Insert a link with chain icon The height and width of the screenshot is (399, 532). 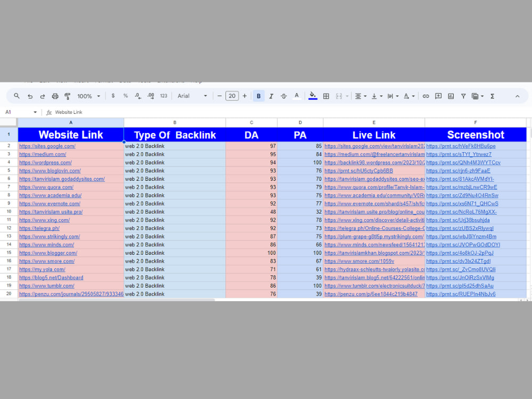pyautogui.click(x=426, y=96)
